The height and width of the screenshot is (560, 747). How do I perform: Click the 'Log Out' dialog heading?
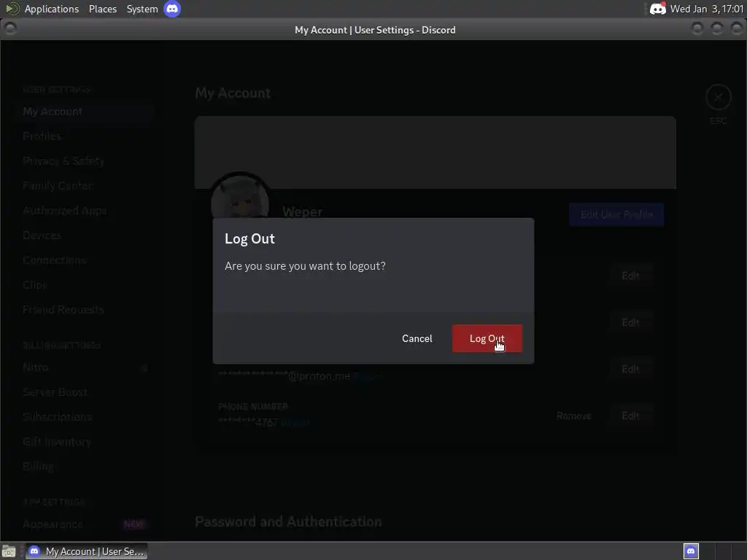click(x=249, y=238)
